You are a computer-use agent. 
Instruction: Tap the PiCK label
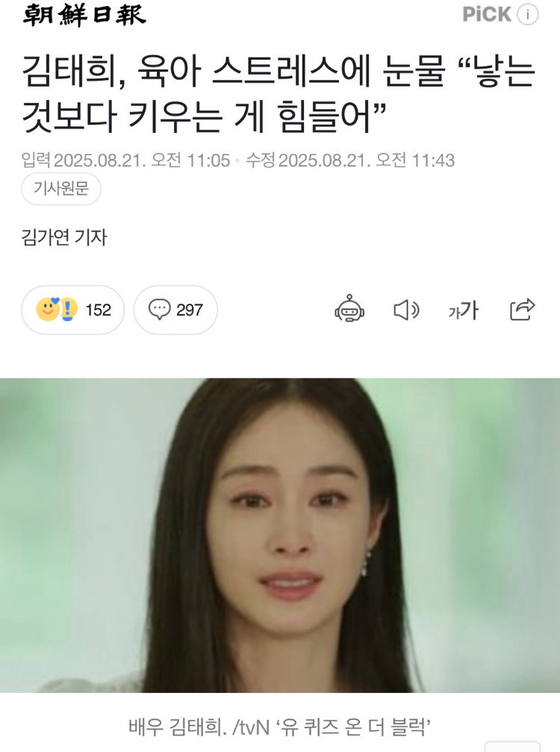coord(487,14)
